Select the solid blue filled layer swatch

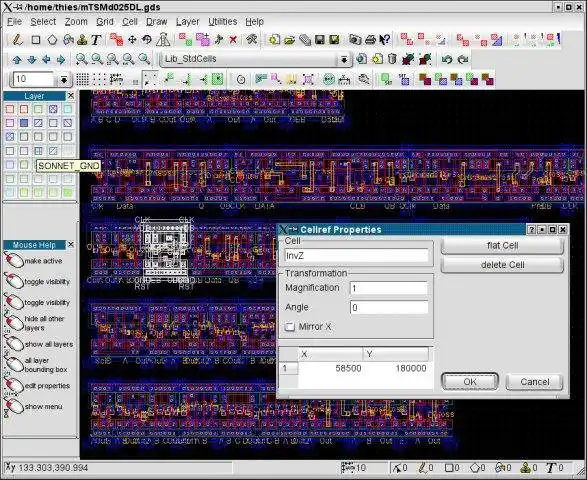tap(24, 123)
